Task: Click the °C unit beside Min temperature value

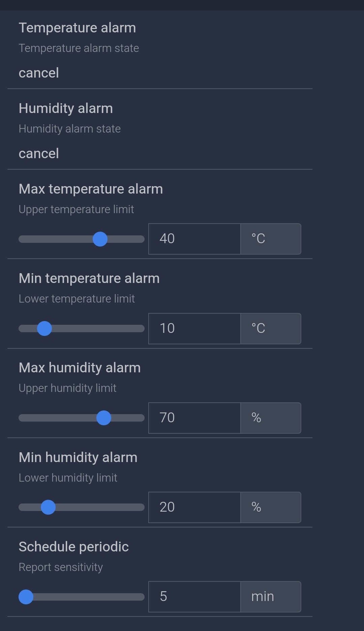Action: coord(271,328)
